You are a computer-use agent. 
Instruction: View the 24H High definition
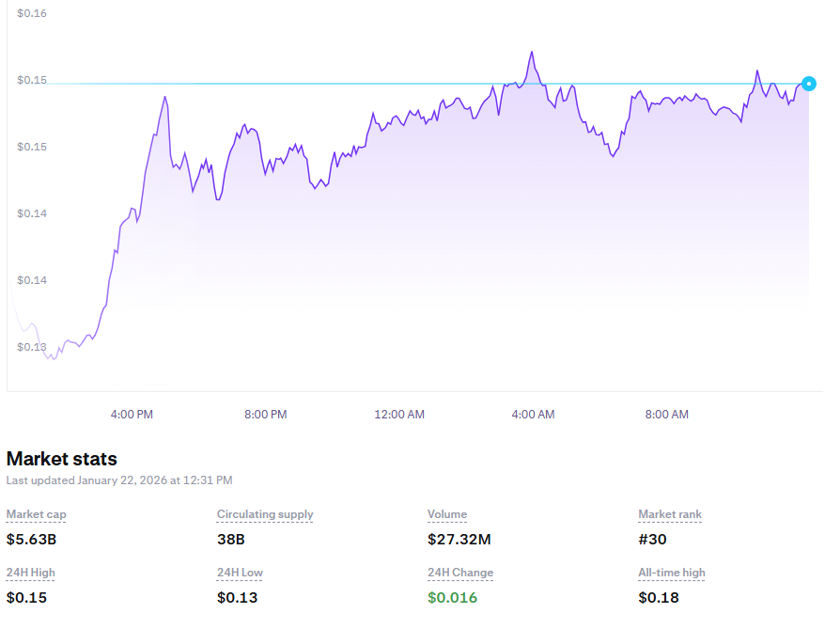click(x=29, y=573)
